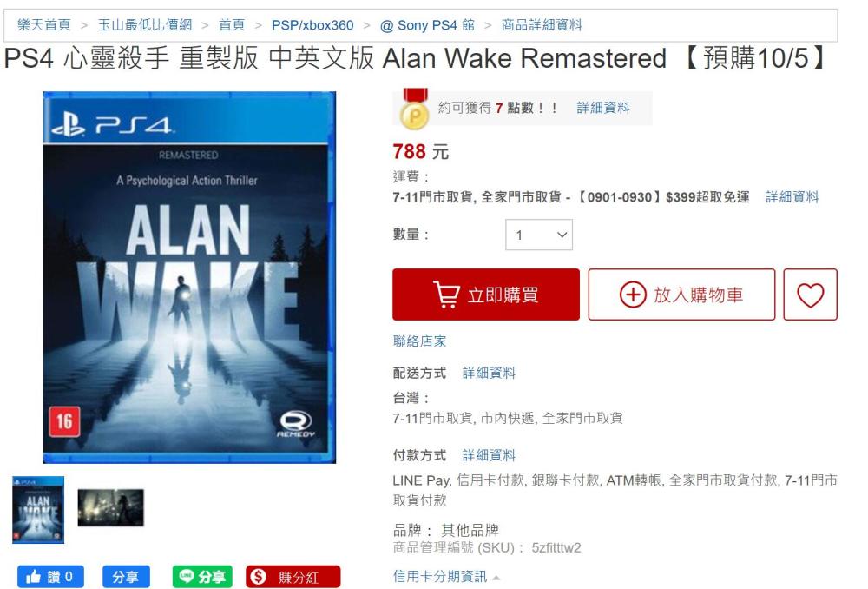Add to cart with 放入購物車 button

(x=681, y=294)
